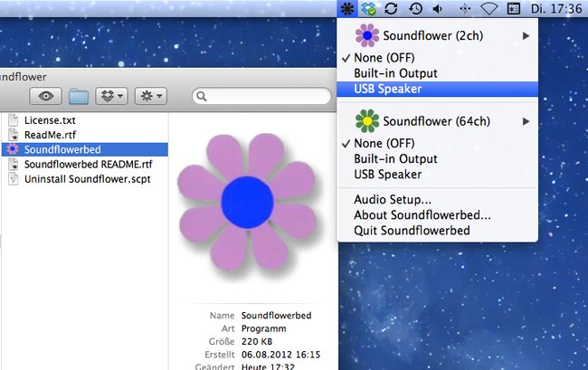Click the small flower icon of Soundflowerbed row
This screenshot has height=370, width=588.
pos(13,149)
